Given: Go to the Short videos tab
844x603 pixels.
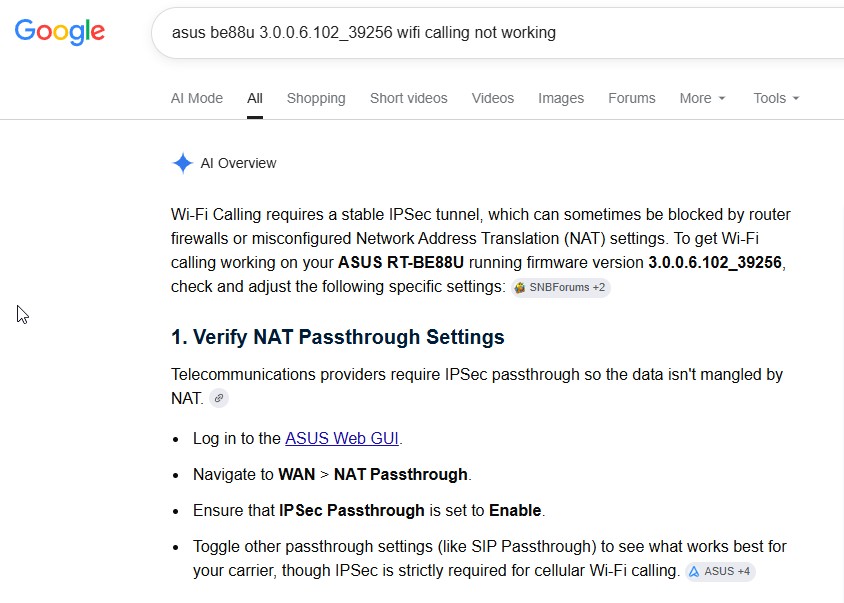Looking at the screenshot, I should click(x=409, y=99).
